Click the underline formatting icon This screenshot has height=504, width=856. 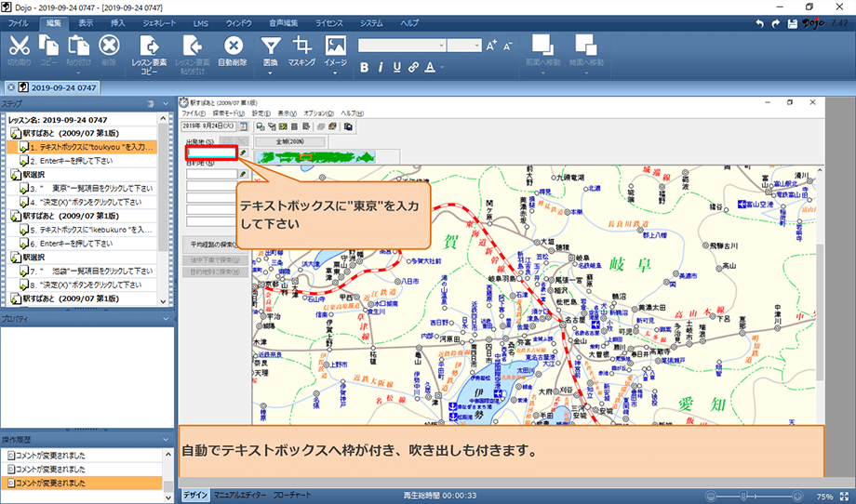396,67
